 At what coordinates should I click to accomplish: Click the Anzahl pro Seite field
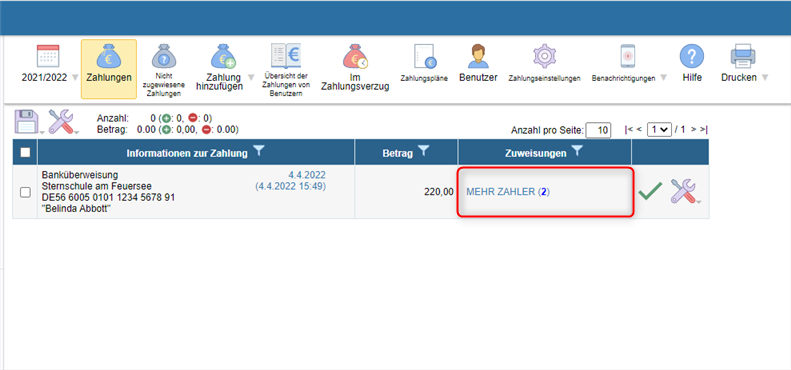[598, 130]
